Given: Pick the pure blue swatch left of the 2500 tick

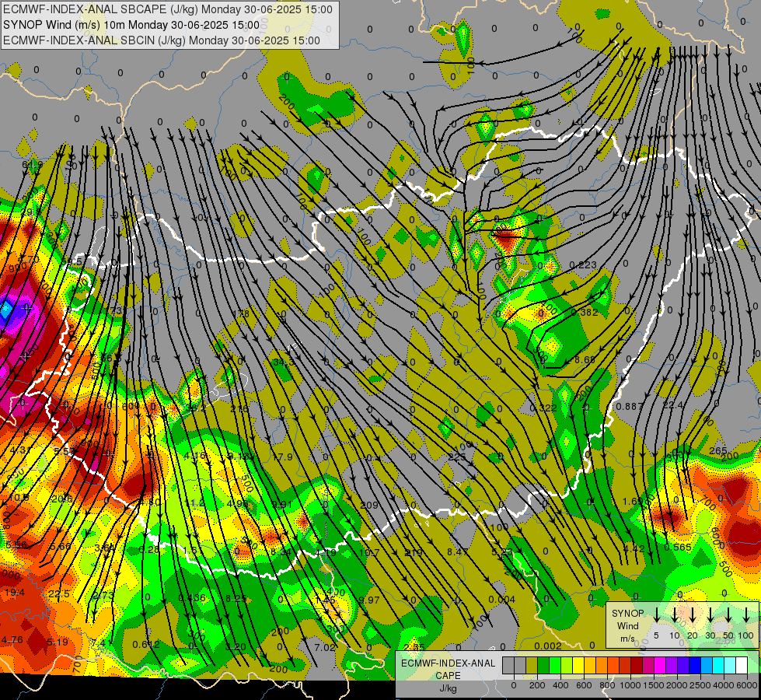Looking at the screenshot, I should [694, 665].
